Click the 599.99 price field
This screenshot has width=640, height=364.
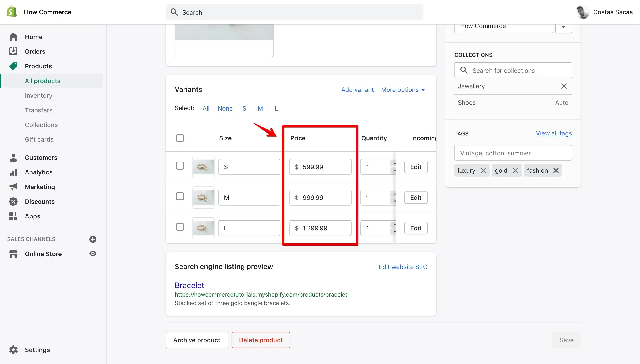tap(320, 167)
